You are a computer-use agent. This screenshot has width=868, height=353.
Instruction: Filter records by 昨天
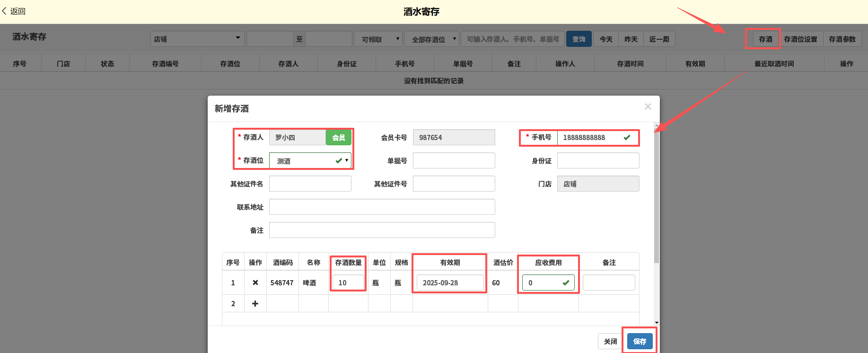[x=631, y=39]
